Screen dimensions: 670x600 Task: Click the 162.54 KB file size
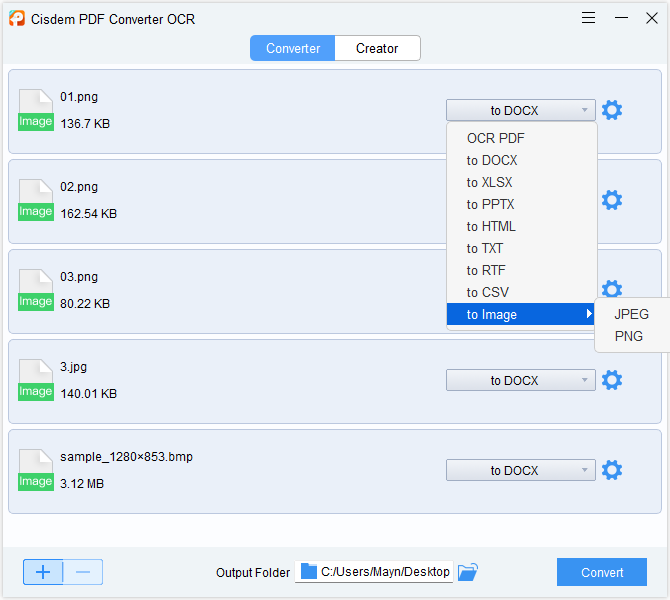(88, 214)
